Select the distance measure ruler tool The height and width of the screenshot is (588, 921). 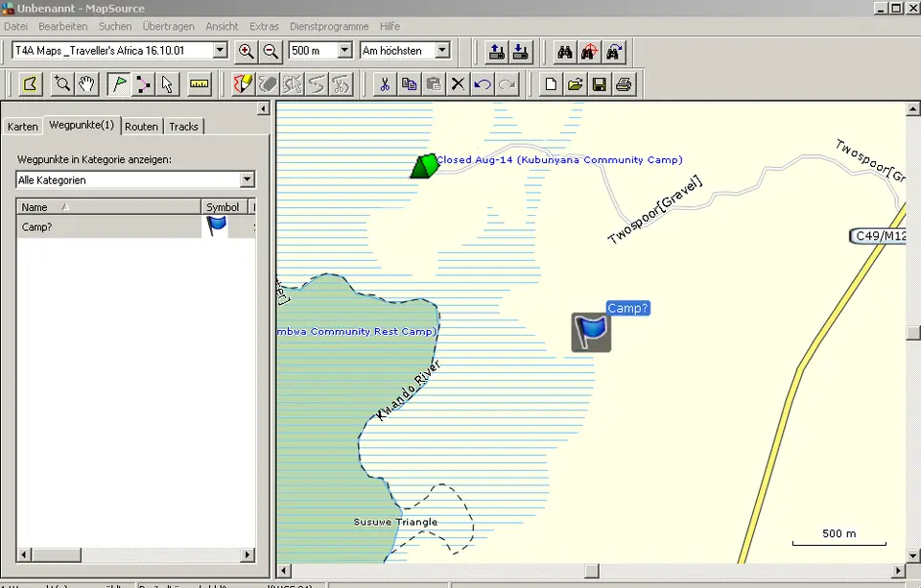200,84
